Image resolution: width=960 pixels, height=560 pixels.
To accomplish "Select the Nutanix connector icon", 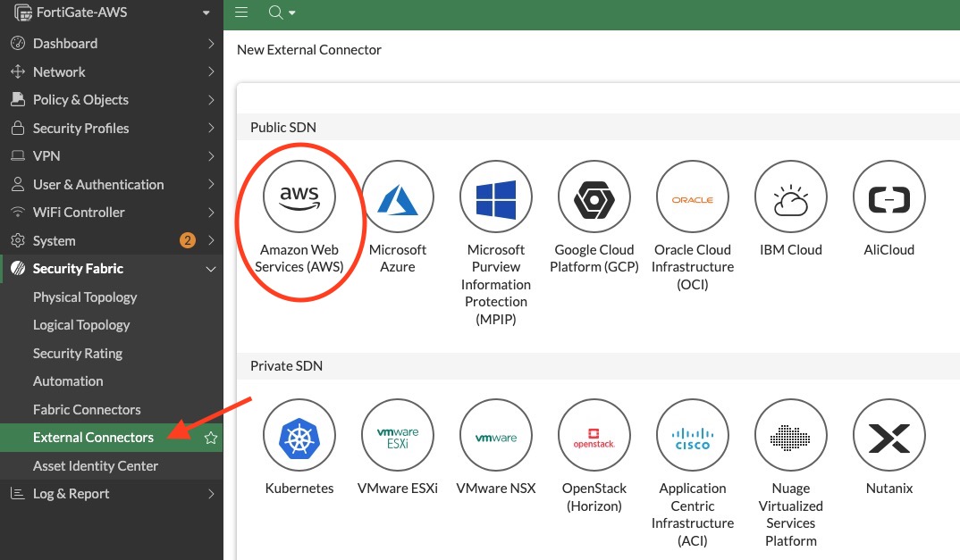I will point(889,435).
